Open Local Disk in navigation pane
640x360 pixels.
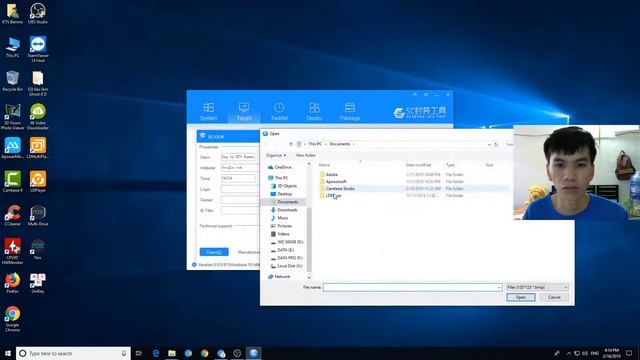point(289,266)
